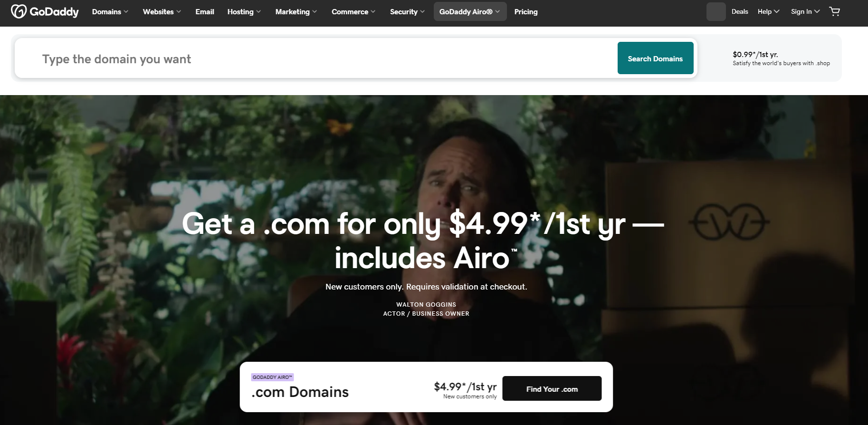Open the Security dropdown menu
The height and width of the screenshot is (425, 868).
pyautogui.click(x=407, y=11)
